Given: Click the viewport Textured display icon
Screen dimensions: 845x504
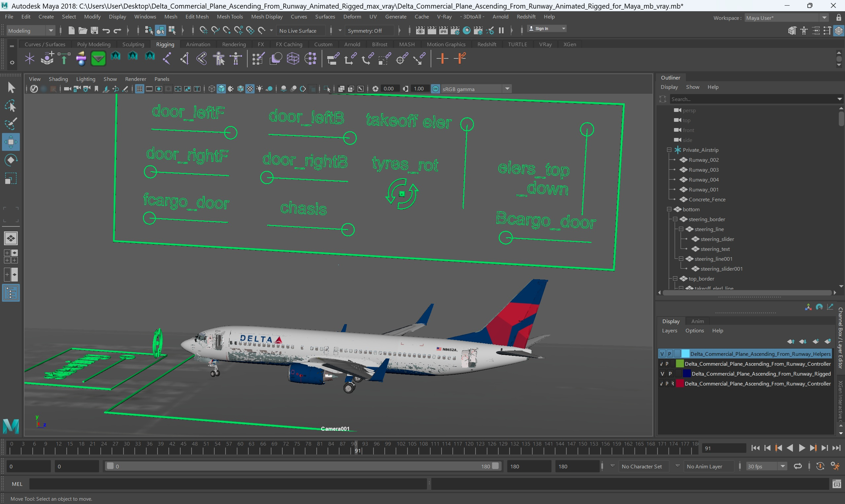Looking at the screenshot, I should [250, 89].
